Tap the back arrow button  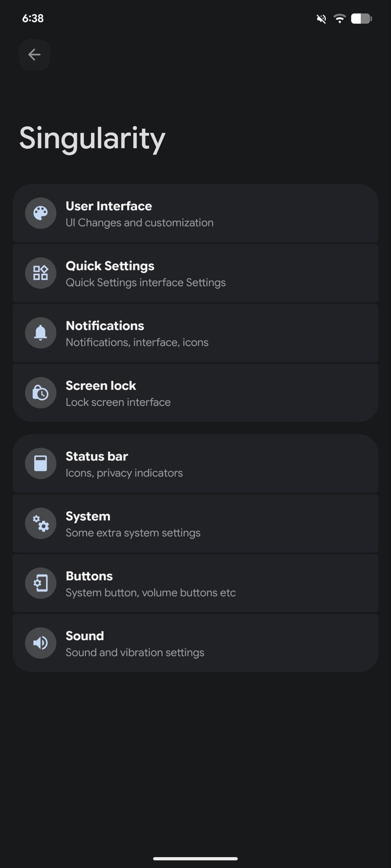[34, 55]
